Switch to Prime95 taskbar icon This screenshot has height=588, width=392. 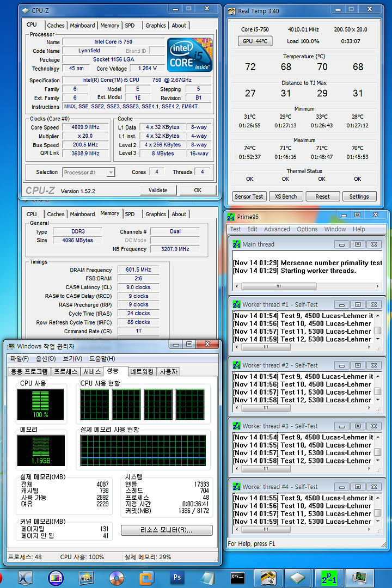click(x=329, y=578)
